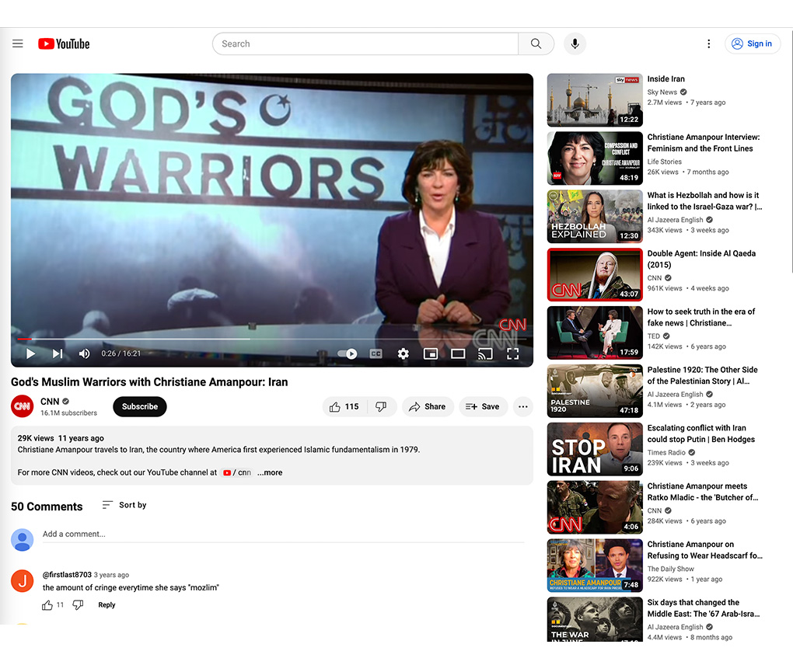The image size is (793, 672).
Task: Open Feminism and the Front Lines video
Action: (704, 142)
